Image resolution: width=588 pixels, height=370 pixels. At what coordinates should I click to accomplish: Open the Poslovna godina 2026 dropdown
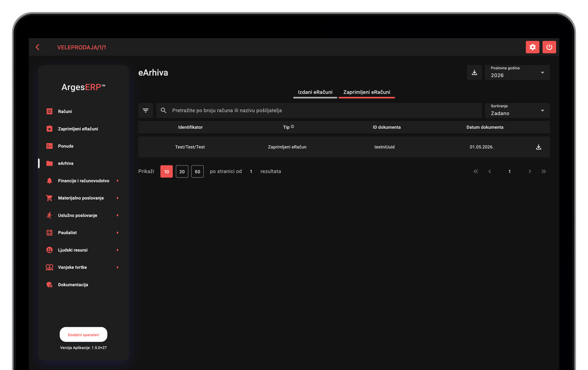pyautogui.click(x=517, y=72)
